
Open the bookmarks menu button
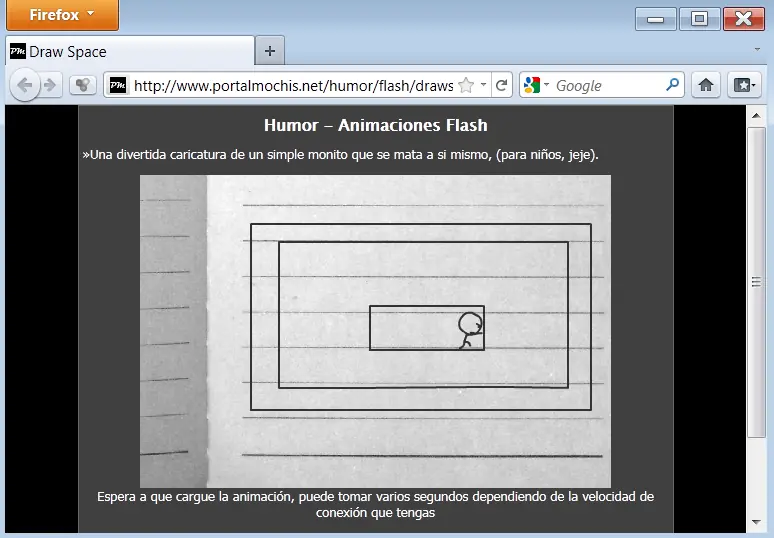744,85
